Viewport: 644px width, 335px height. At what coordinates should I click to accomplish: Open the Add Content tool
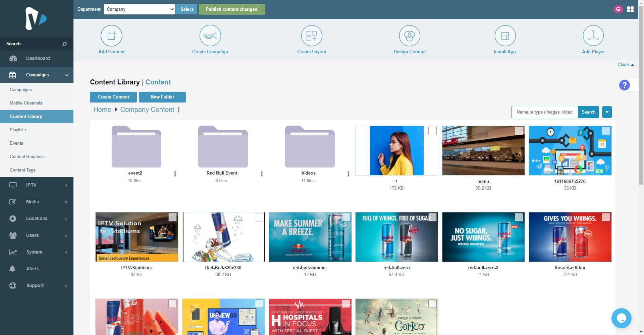coord(111,39)
